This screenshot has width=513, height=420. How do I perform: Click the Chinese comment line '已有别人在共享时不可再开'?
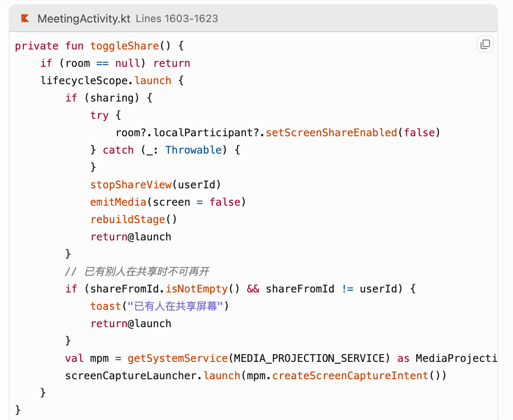[137, 271]
